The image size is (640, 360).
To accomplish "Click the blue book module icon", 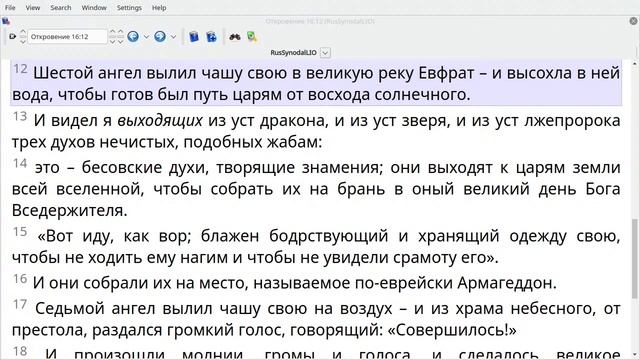I will (x=194, y=37).
